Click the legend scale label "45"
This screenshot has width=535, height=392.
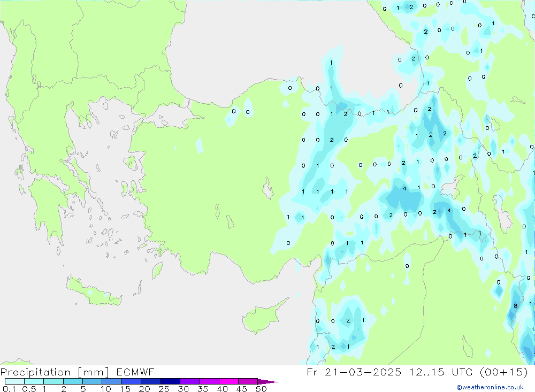tap(242, 389)
